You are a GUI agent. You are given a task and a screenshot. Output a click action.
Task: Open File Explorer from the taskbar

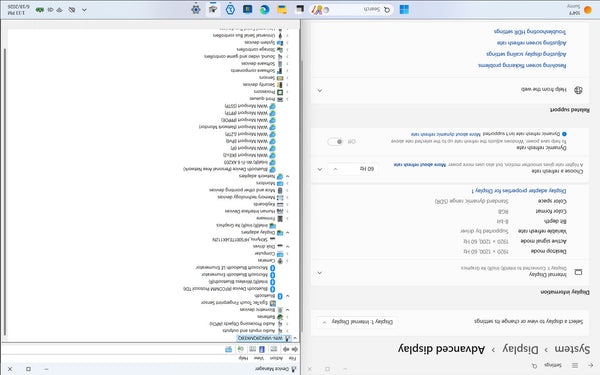click(282, 10)
